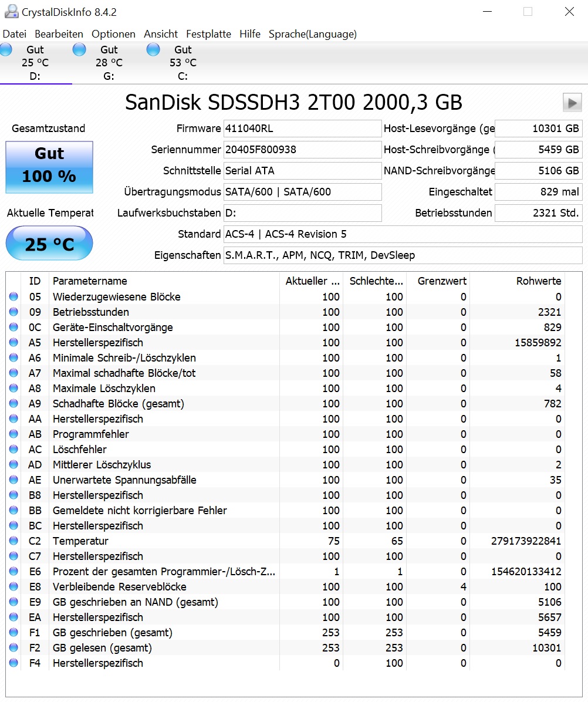Open the Sprache(Language) menu

[x=312, y=34]
